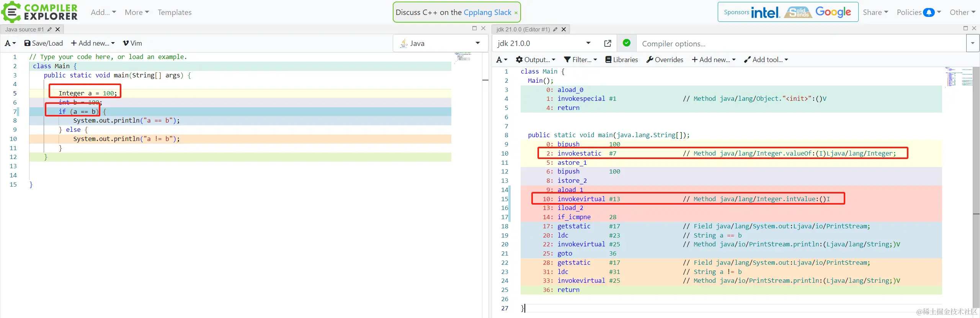This screenshot has height=318, width=980.
Task: Rename compiler tab via pencil icon
Action: tap(555, 29)
